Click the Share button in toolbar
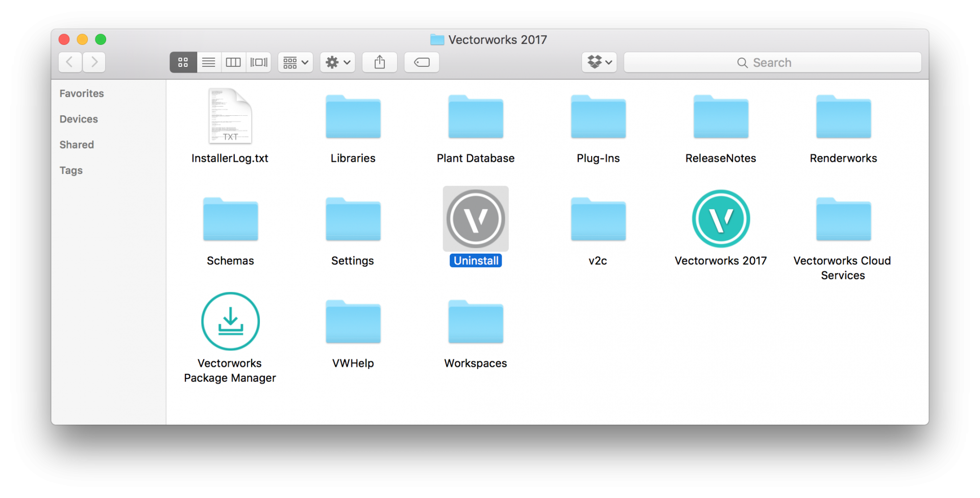Viewport: 980px width, 498px height. [379, 62]
